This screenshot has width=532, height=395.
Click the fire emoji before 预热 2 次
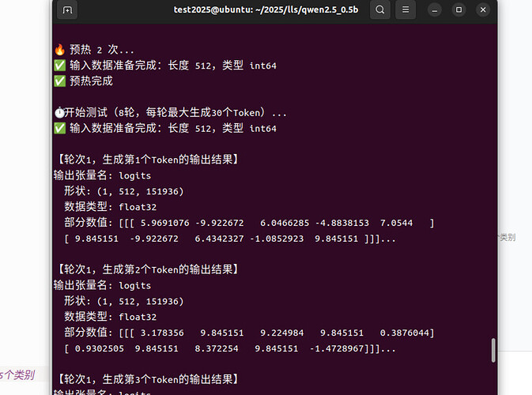59,50
